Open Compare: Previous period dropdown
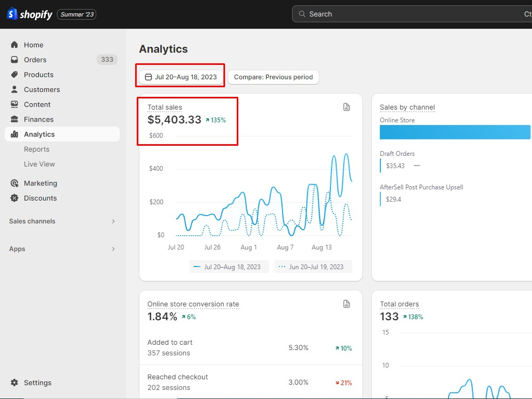The width and height of the screenshot is (532, 399). pos(273,77)
